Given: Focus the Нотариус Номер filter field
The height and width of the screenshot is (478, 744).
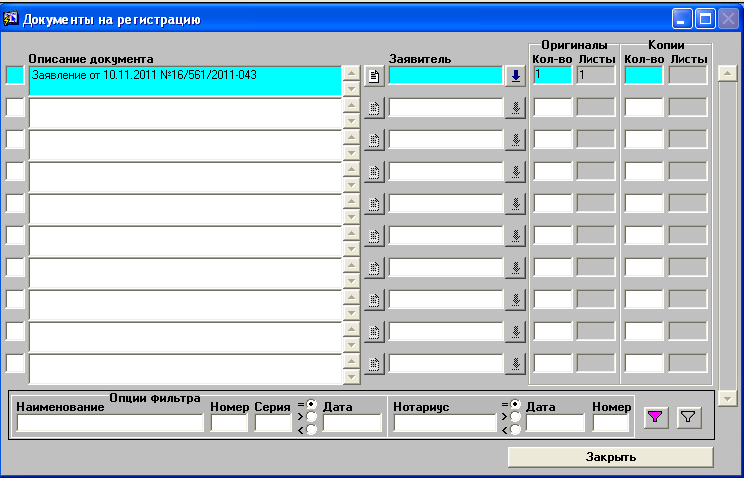Looking at the screenshot, I should [x=611, y=422].
